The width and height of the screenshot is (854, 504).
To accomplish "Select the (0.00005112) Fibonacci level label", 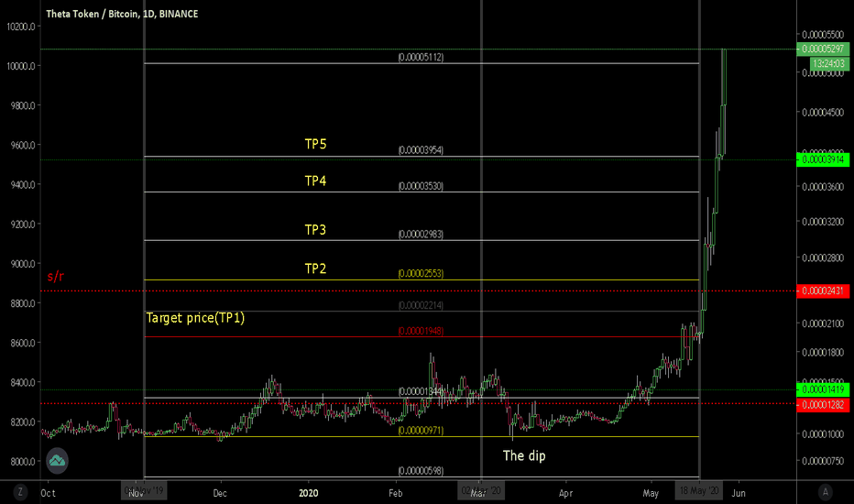I will pyautogui.click(x=421, y=57).
